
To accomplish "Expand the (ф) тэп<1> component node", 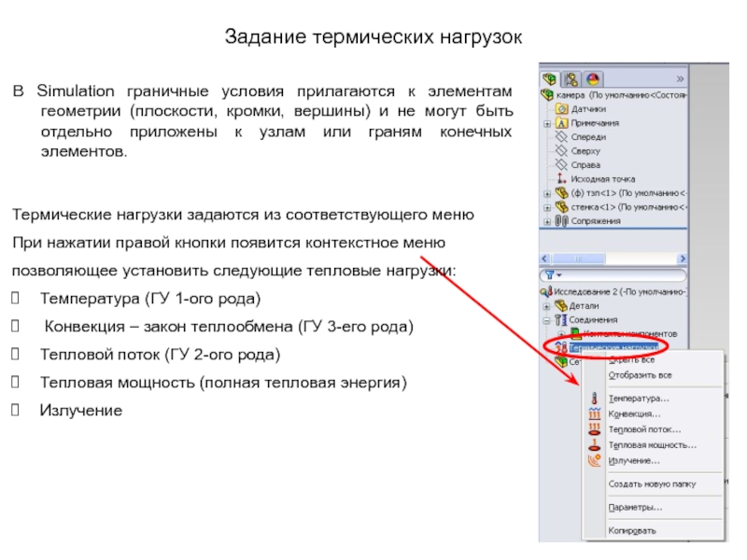I will pyautogui.click(x=547, y=194).
